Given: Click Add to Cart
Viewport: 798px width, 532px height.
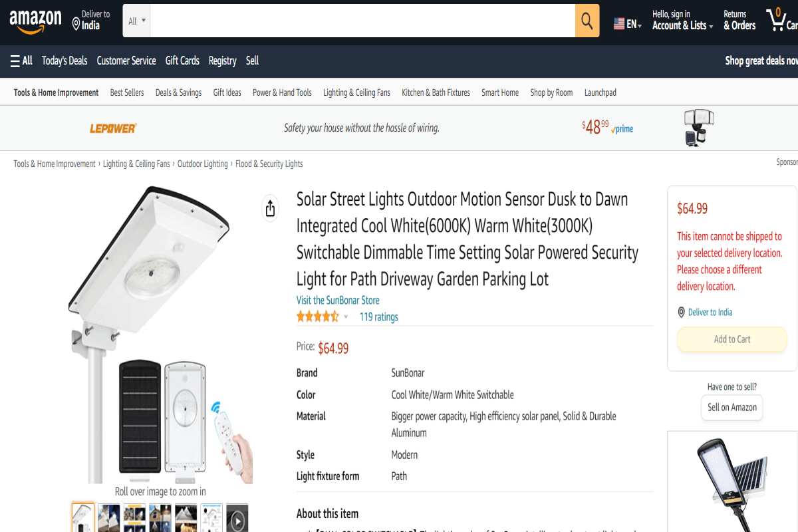Looking at the screenshot, I should [731, 339].
